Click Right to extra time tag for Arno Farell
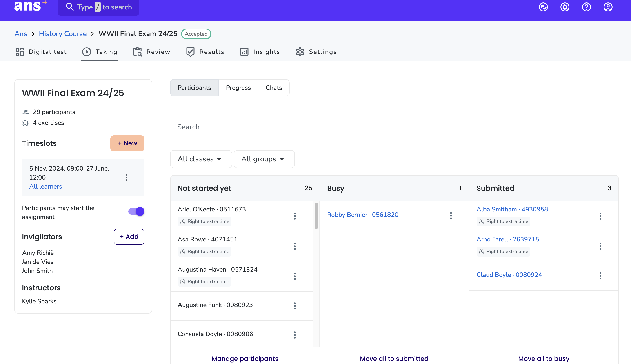Viewport: 631px width, 364px height. click(503, 252)
